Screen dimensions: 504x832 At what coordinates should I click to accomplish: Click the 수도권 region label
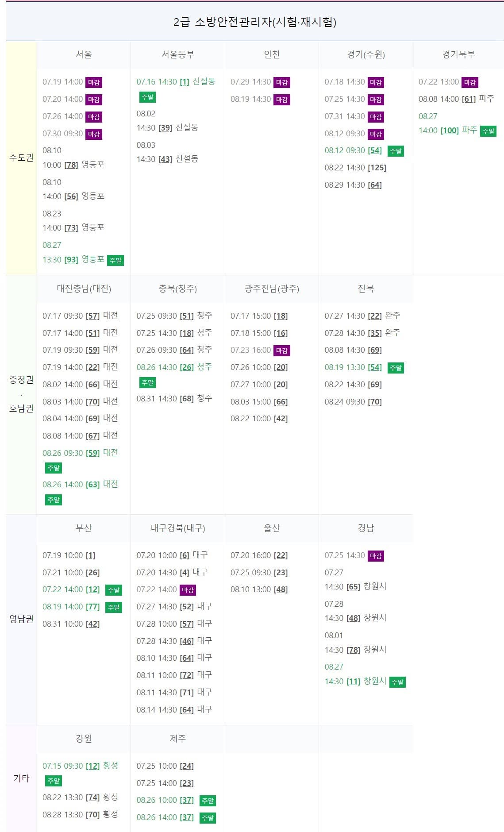pyautogui.click(x=19, y=157)
